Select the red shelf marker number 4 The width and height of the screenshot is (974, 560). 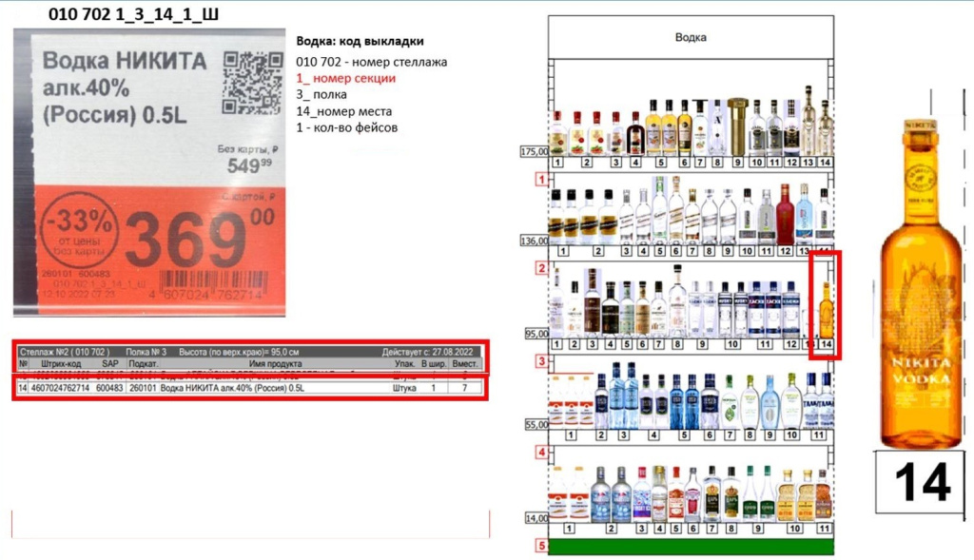tap(540, 453)
